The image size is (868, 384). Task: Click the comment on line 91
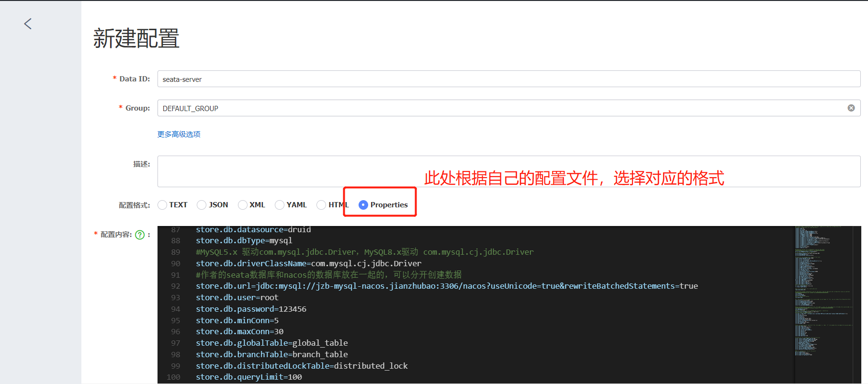point(328,275)
